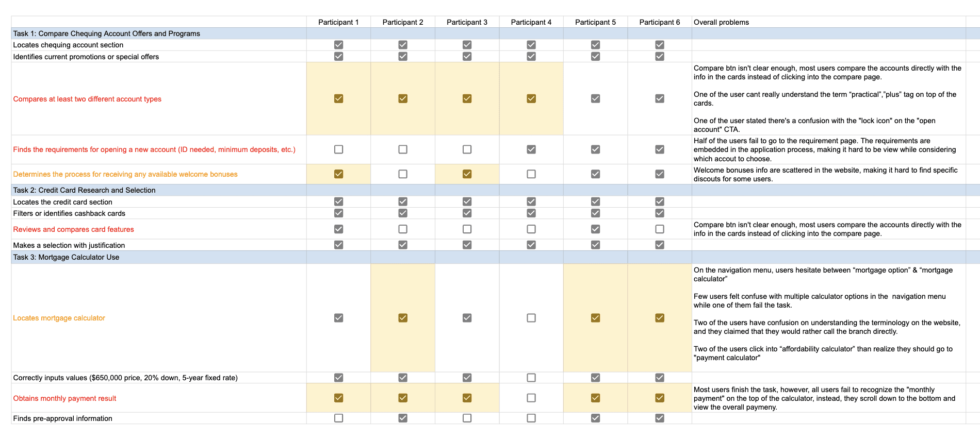Uncheck Participant 5 Reviews and compares card features
The width and height of the screenshot is (980, 440).
pos(595,229)
